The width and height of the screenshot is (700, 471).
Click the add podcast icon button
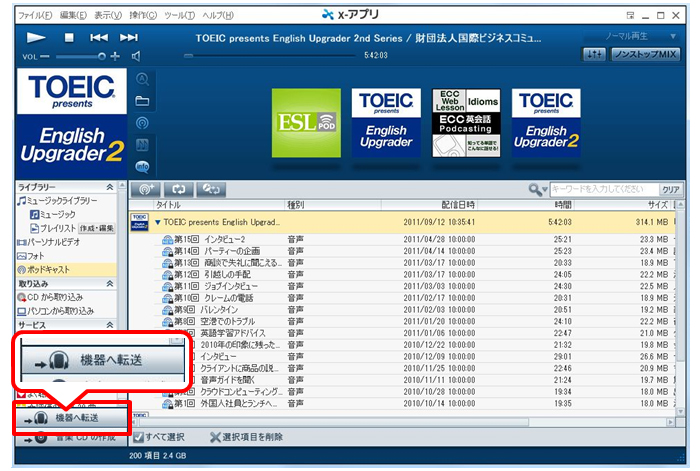tap(145, 188)
